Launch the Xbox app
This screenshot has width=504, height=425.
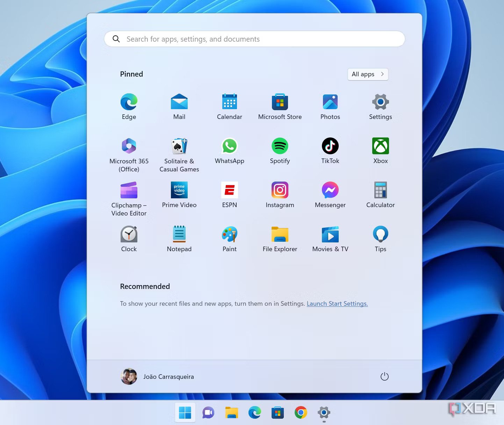click(x=381, y=151)
